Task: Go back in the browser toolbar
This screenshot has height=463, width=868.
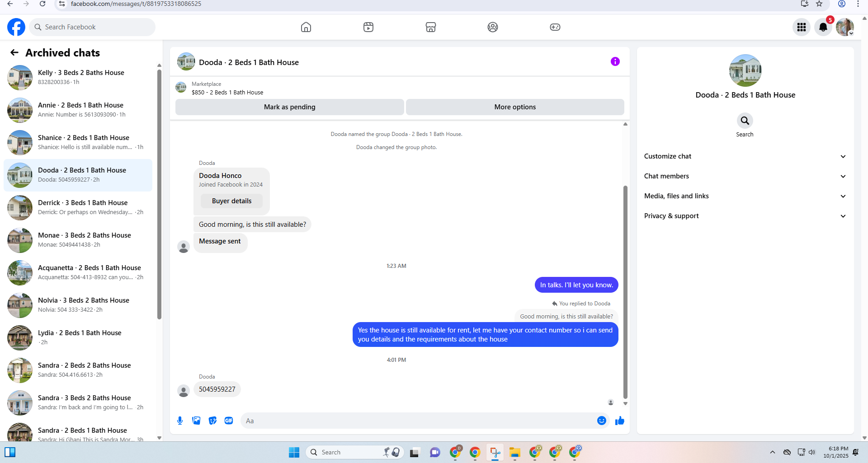Action: point(10,4)
